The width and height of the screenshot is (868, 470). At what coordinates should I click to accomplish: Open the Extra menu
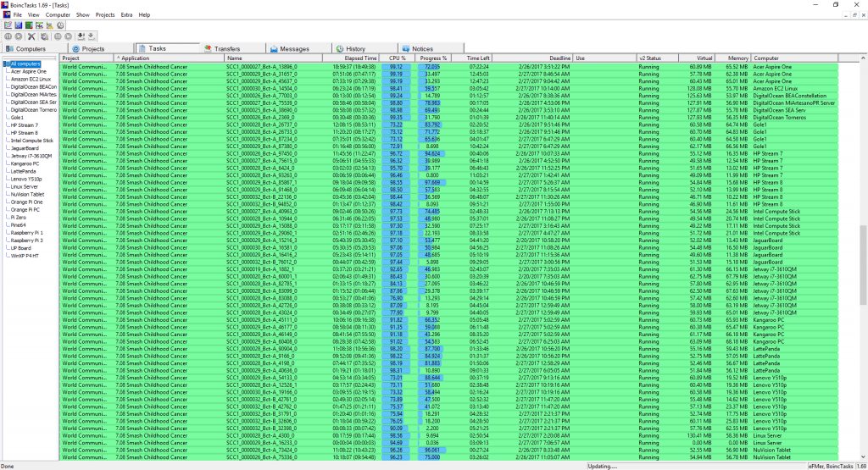(x=126, y=15)
